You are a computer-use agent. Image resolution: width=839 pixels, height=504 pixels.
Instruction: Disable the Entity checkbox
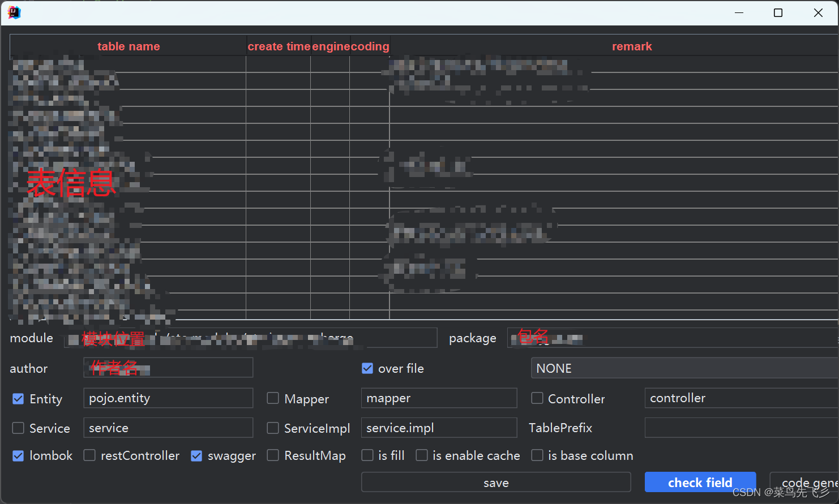pos(18,398)
